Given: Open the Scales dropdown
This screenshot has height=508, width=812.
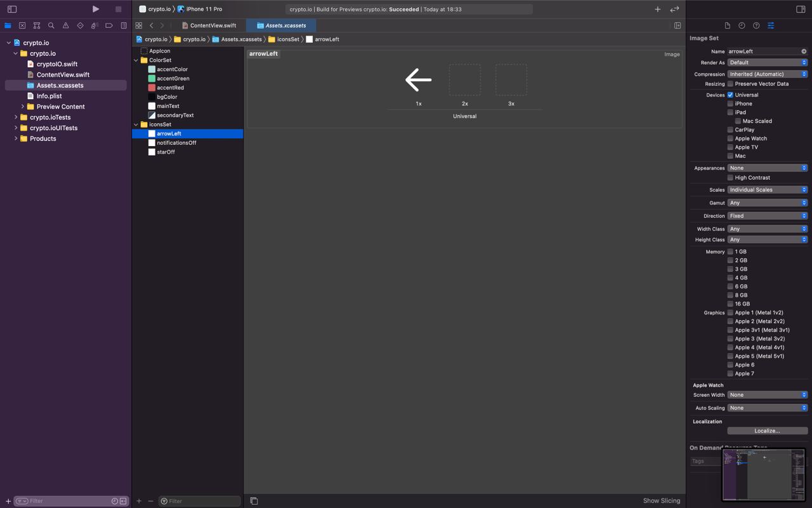Looking at the screenshot, I should point(767,190).
